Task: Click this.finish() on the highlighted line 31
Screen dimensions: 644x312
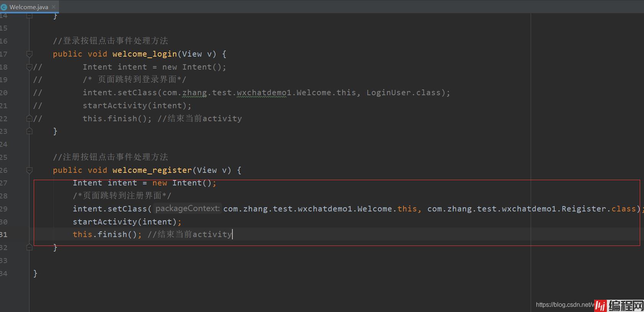Action: tap(107, 234)
